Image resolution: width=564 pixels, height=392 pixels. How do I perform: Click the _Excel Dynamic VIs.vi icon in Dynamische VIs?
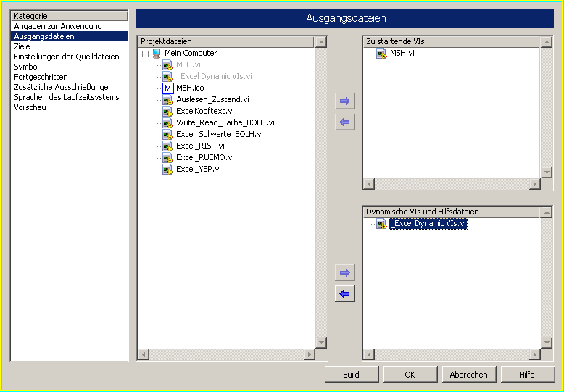[x=381, y=224]
